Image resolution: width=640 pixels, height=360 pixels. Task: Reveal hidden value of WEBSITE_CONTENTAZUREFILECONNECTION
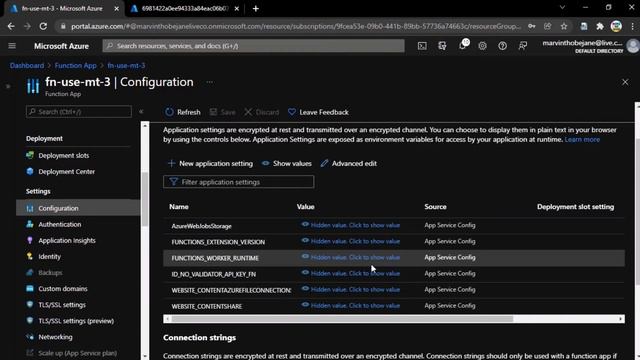[351, 289]
